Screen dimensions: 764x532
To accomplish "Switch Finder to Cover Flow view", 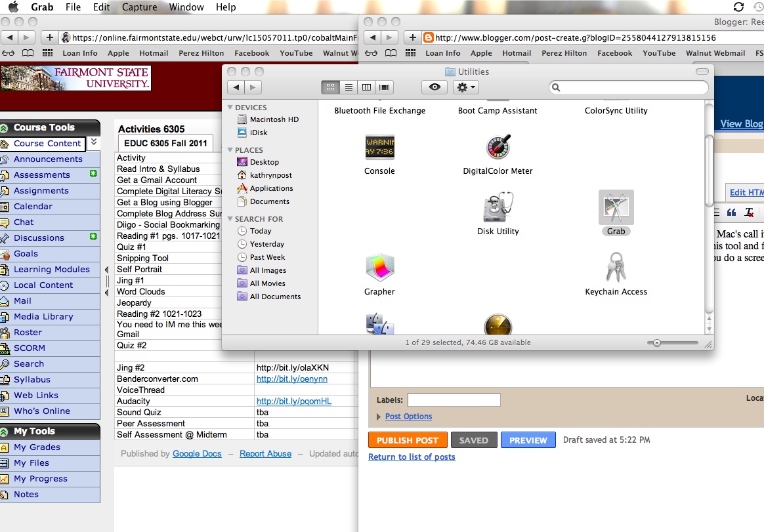I will coord(385,87).
